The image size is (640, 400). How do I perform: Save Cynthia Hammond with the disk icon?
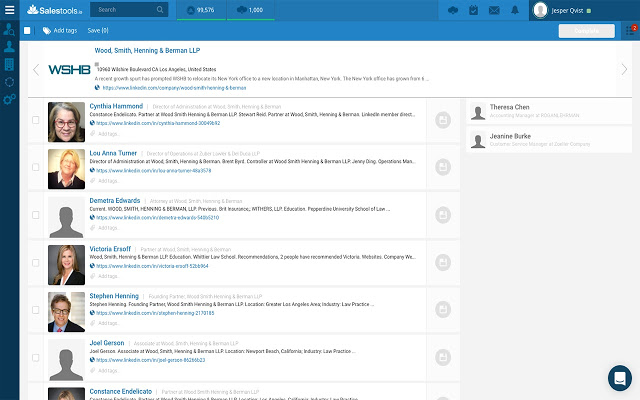tap(443, 120)
